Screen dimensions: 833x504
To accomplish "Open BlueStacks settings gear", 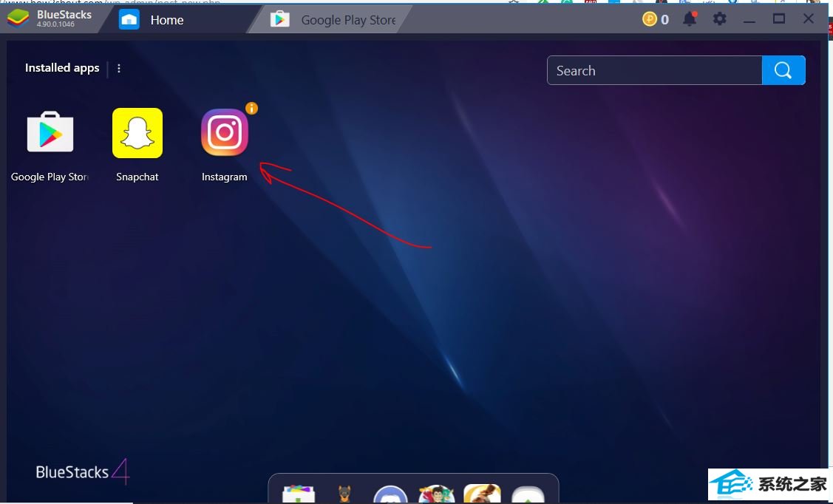I will pos(719,19).
